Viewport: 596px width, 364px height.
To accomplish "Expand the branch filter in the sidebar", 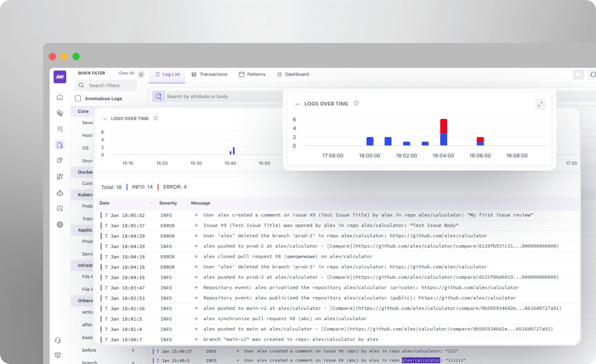I will [133, 362].
